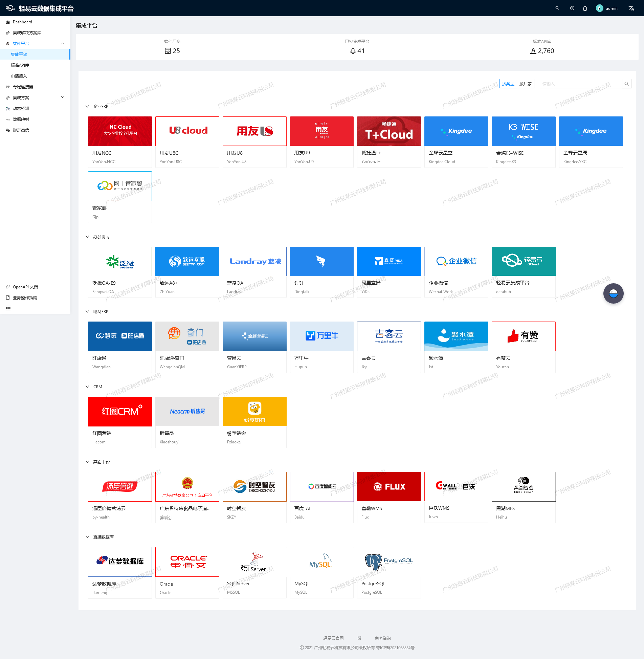Open the 旺店通 Wangdian card
644x659 pixels.
tap(120, 347)
